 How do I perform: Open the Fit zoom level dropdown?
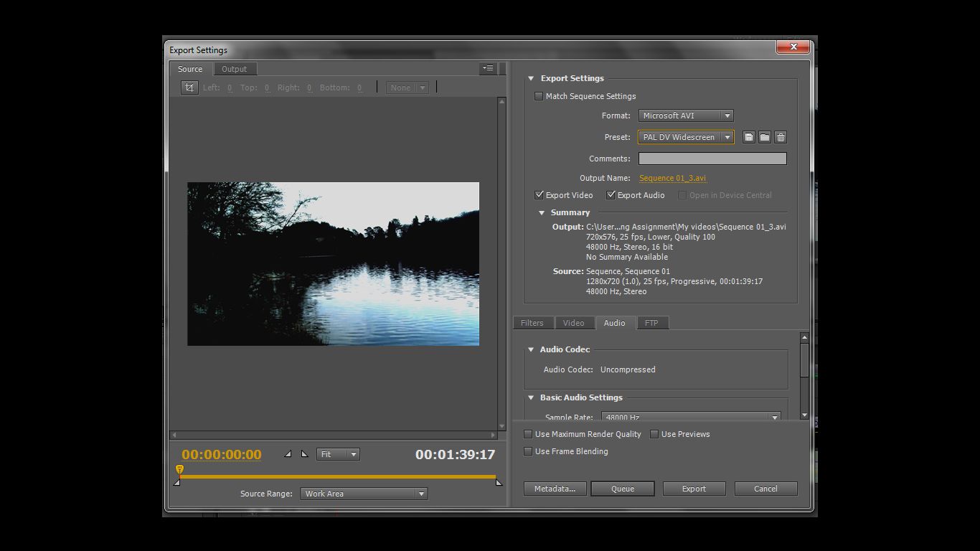pos(338,454)
